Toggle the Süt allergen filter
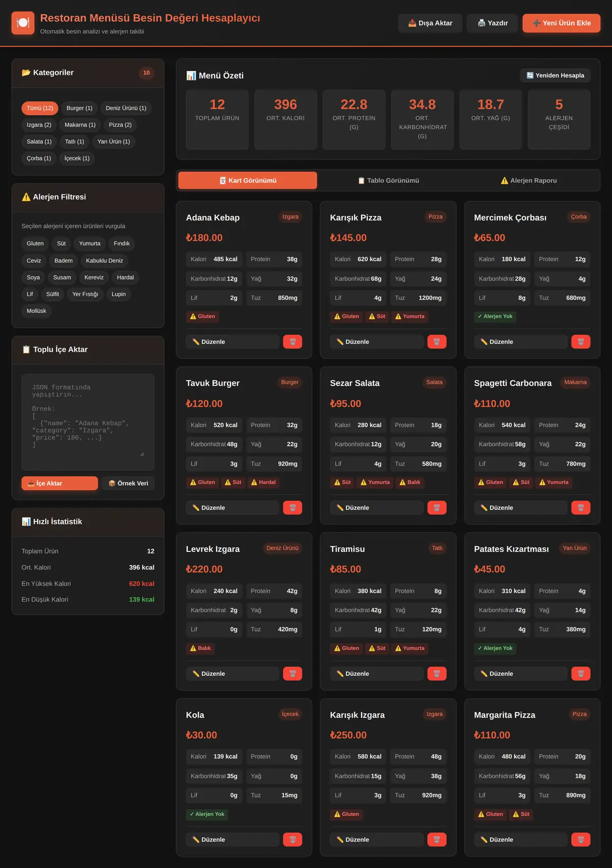Screen dimensions: 612x868 click(61, 244)
